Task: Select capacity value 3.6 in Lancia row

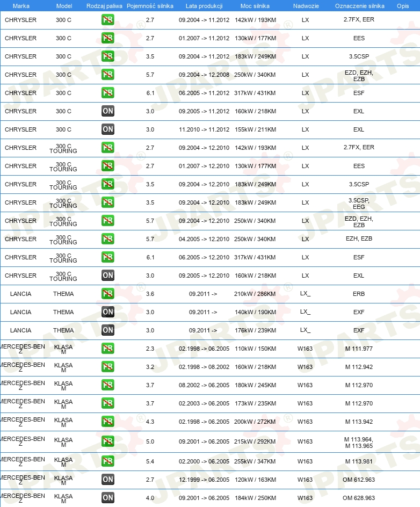Action: 150,294
